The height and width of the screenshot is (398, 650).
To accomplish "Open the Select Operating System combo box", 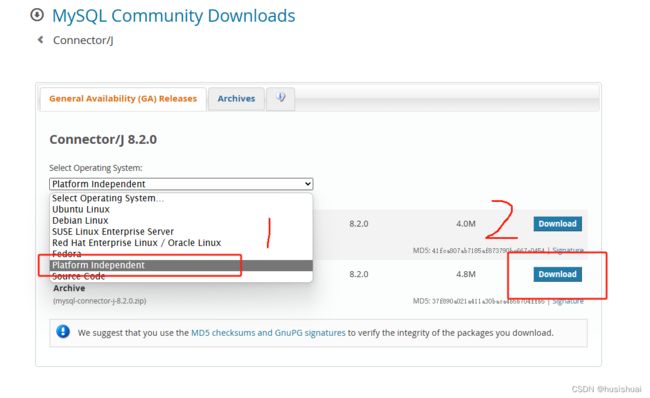I will coord(181,184).
